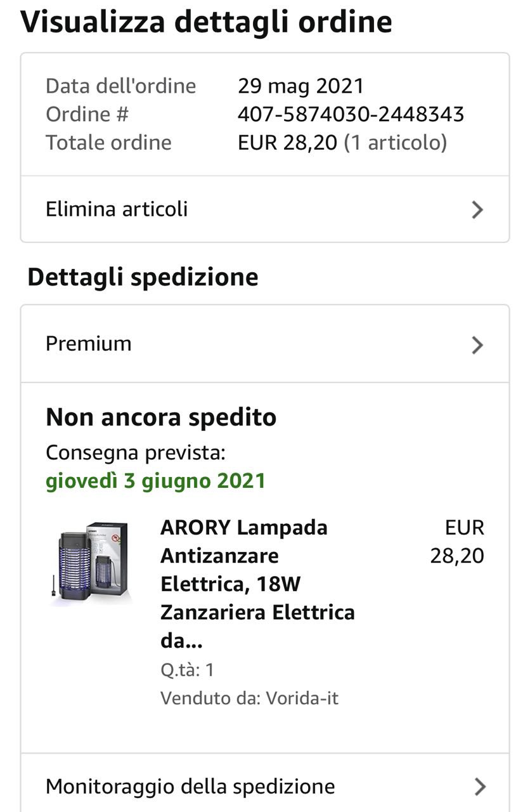Tap the Totale ordine EUR 28,20 value

coord(287,142)
